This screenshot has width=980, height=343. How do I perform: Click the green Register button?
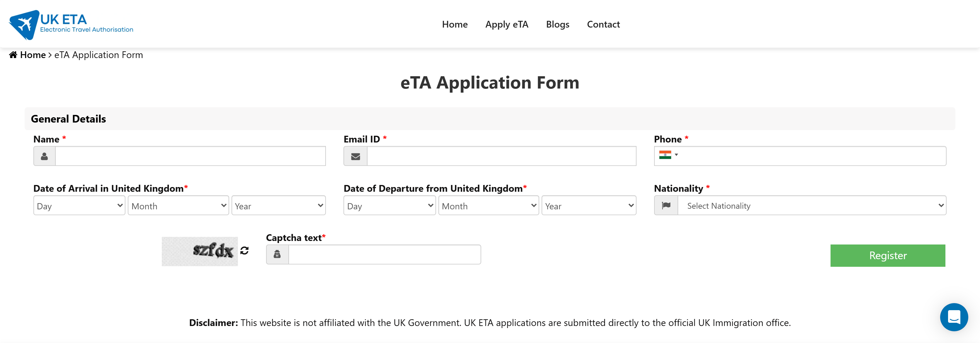pyautogui.click(x=888, y=255)
